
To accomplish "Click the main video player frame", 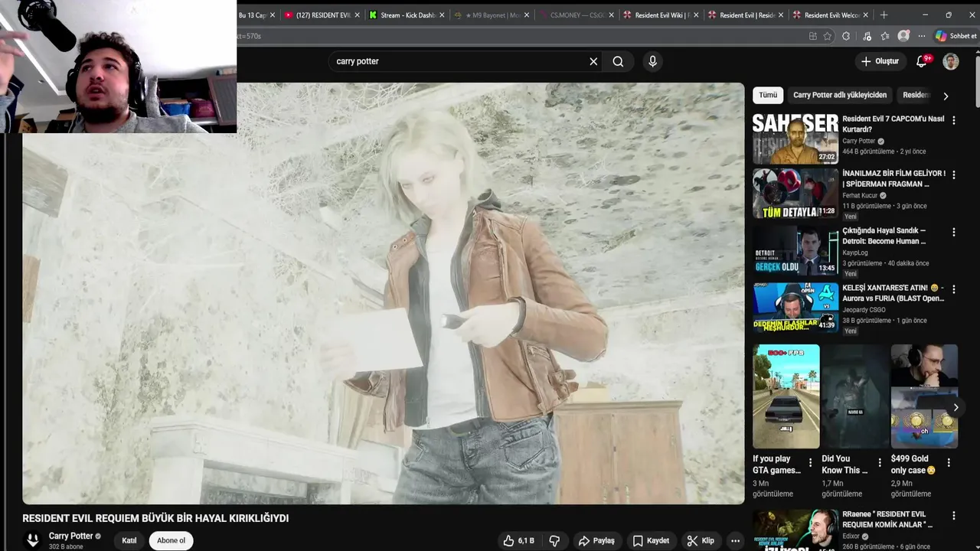I will (x=383, y=293).
